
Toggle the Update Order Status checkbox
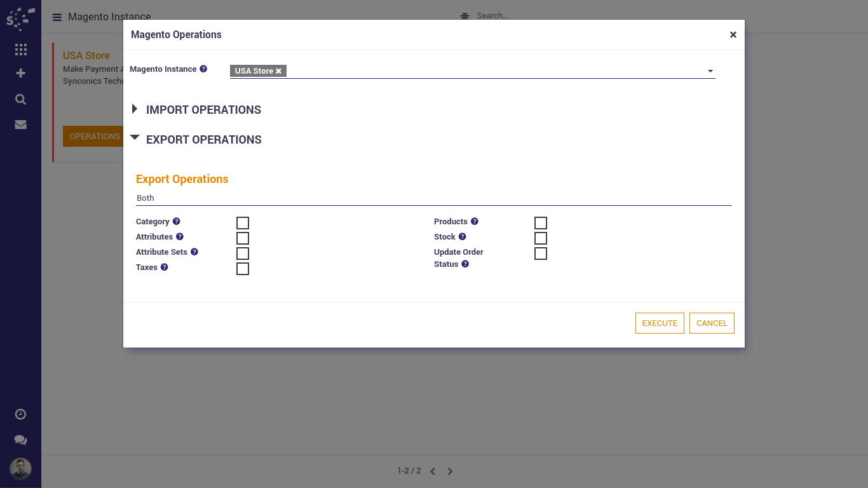(x=541, y=254)
